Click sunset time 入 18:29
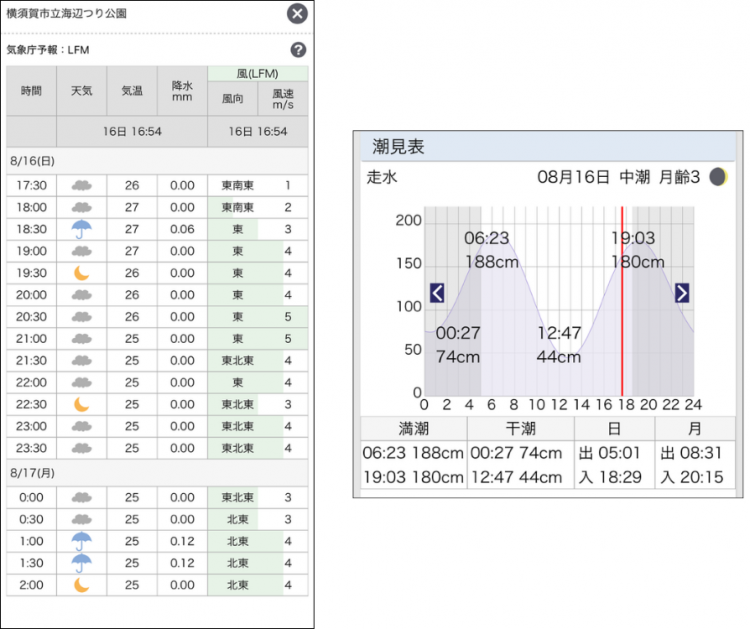 click(x=610, y=477)
